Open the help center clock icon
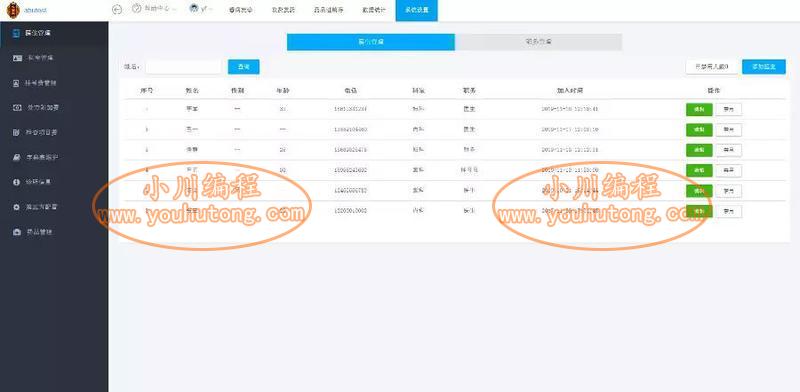The height and width of the screenshot is (392, 800). click(x=136, y=9)
